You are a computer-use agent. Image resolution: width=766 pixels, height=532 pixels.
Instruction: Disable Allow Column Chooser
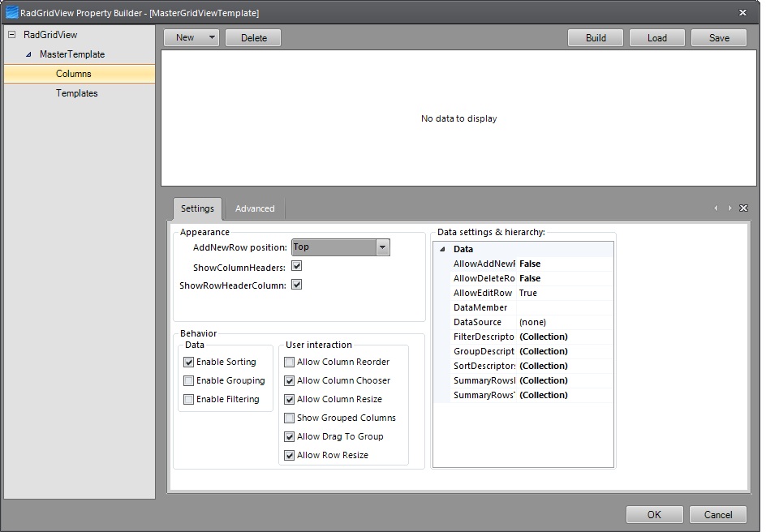[x=289, y=380]
